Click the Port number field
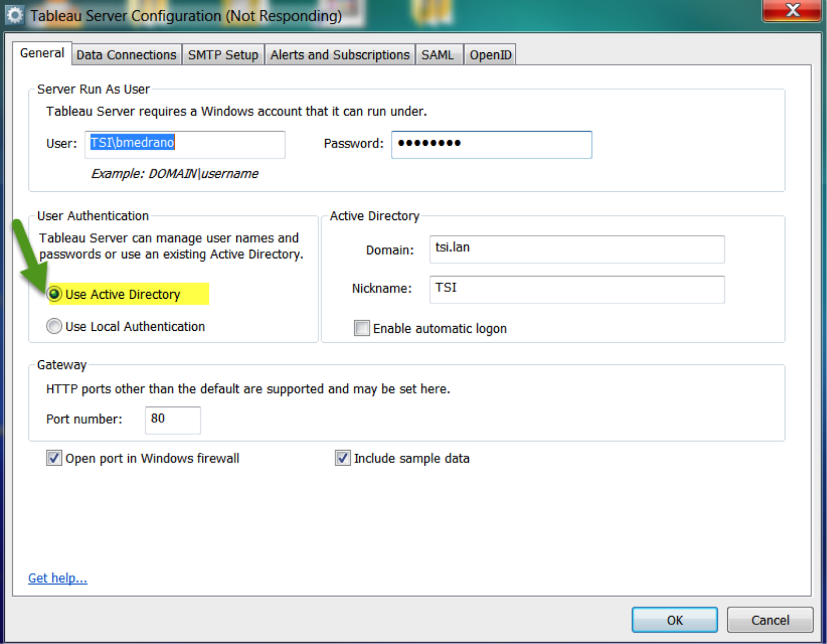This screenshot has width=827, height=644. [173, 420]
